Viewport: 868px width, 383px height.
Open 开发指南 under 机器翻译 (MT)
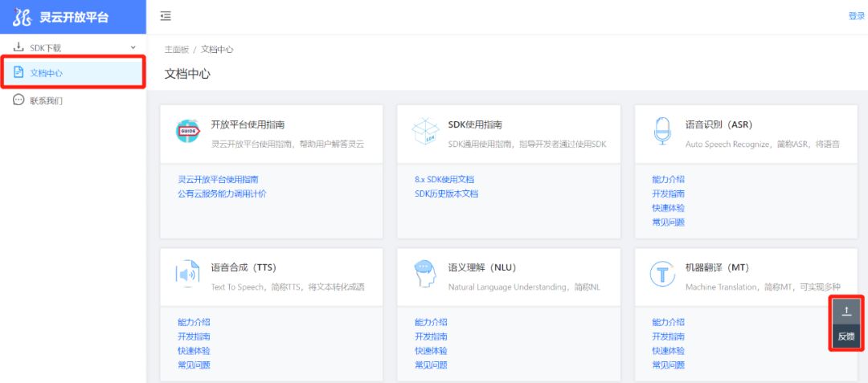(x=668, y=336)
